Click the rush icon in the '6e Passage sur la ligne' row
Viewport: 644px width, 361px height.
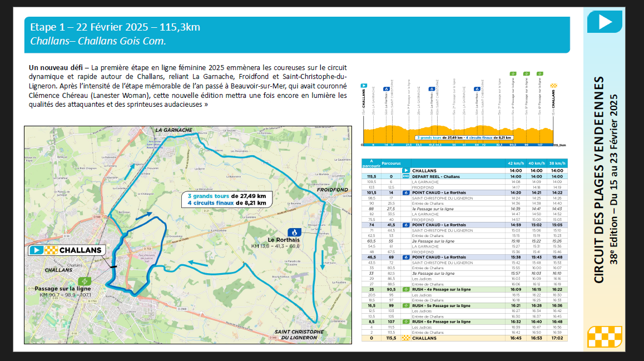(406, 322)
